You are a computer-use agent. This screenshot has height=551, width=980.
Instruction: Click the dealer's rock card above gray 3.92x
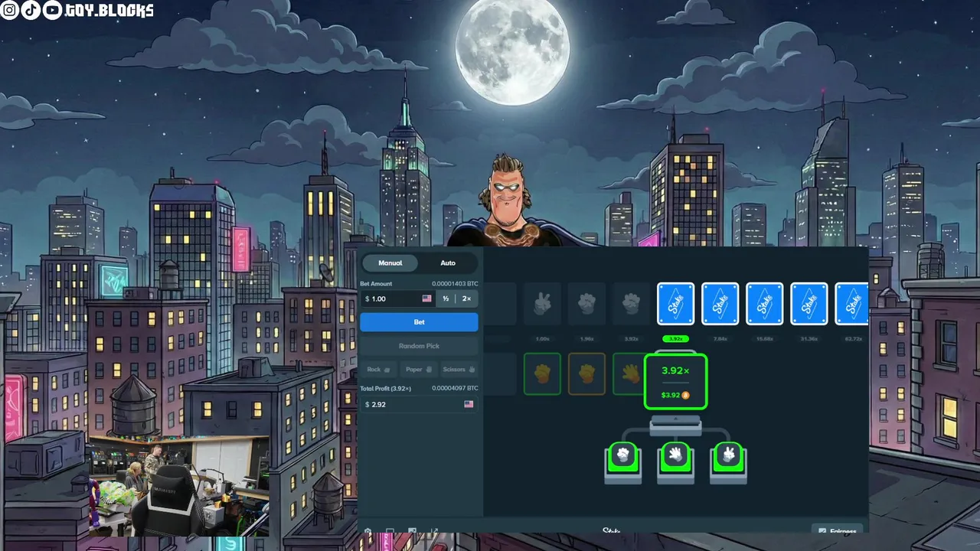click(x=631, y=304)
